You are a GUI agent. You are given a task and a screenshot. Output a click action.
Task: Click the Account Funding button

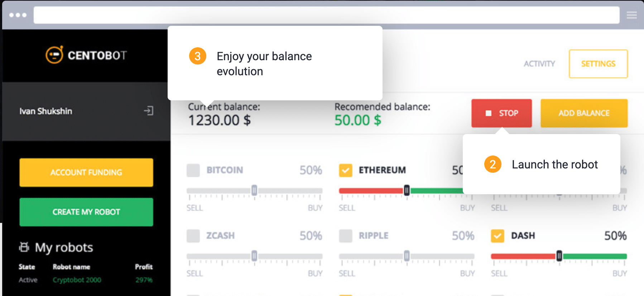(86, 172)
